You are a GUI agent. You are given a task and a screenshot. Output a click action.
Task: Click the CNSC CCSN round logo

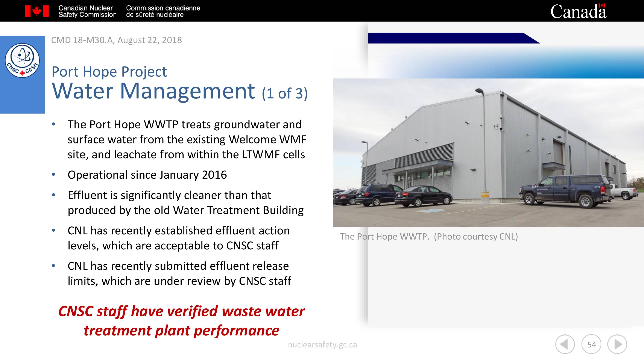(x=22, y=60)
